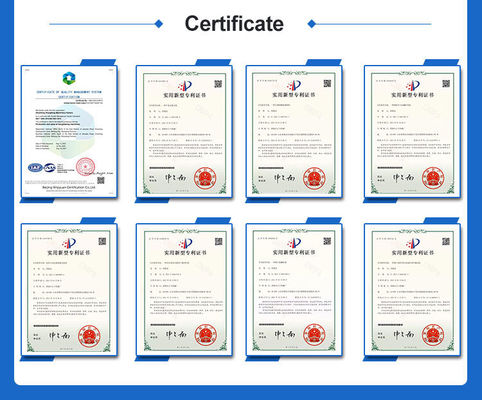Open second patent certificate in top row

click(x=184, y=131)
